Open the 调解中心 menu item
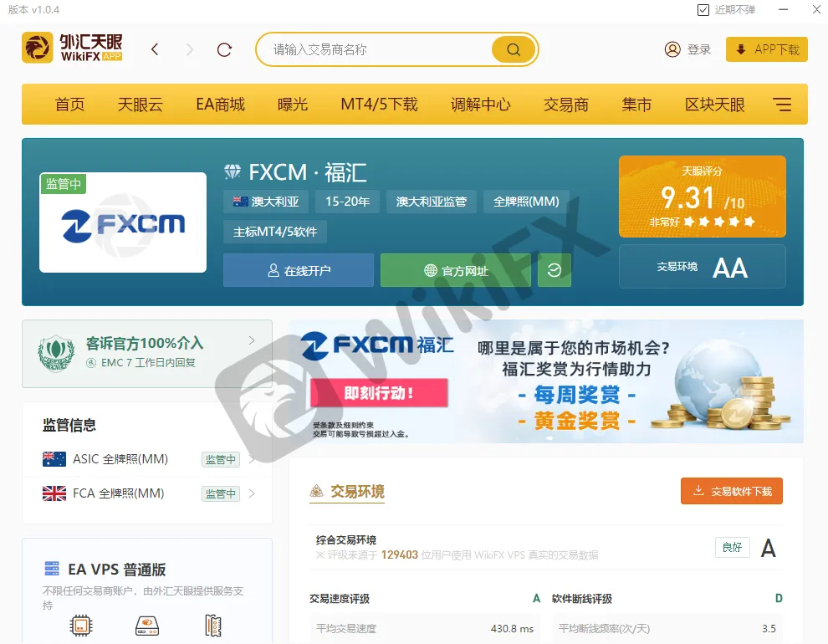This screenshot has height=644, width=828. pyautogui.click(x=481, y=105)
